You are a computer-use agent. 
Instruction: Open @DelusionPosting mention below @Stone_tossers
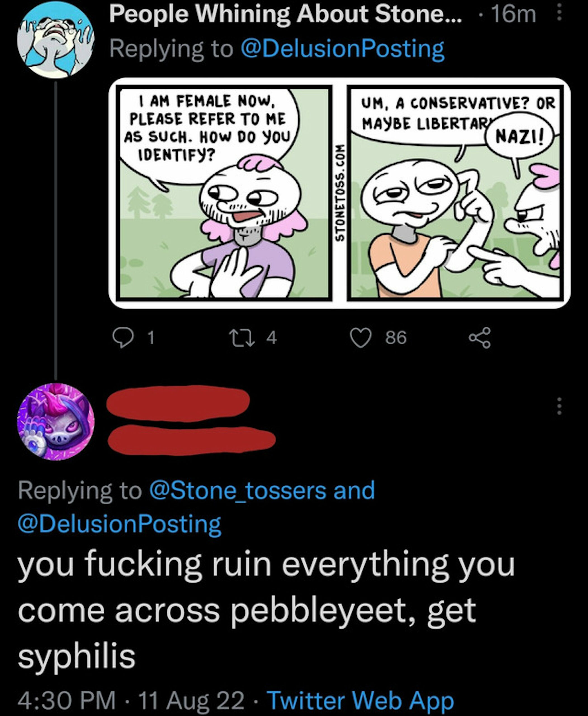point(119,524)
